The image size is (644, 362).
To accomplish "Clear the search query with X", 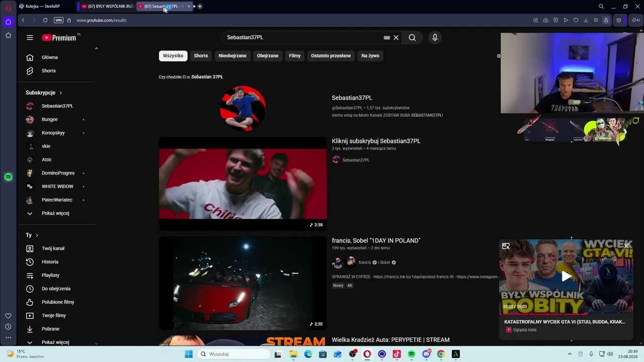I will [x=396, y=38].
